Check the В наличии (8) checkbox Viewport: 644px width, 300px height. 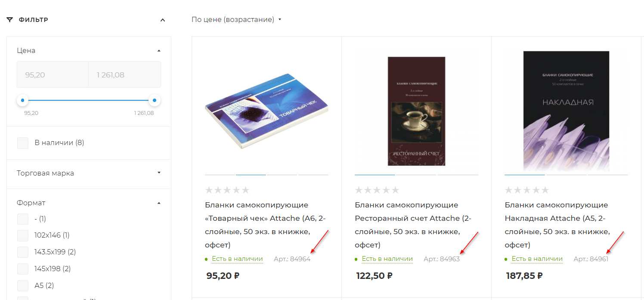pos(23,143)
